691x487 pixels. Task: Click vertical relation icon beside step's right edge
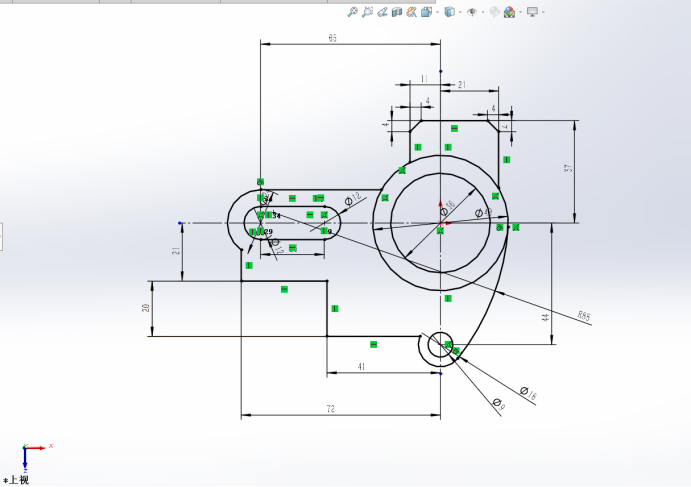(335, 309)
